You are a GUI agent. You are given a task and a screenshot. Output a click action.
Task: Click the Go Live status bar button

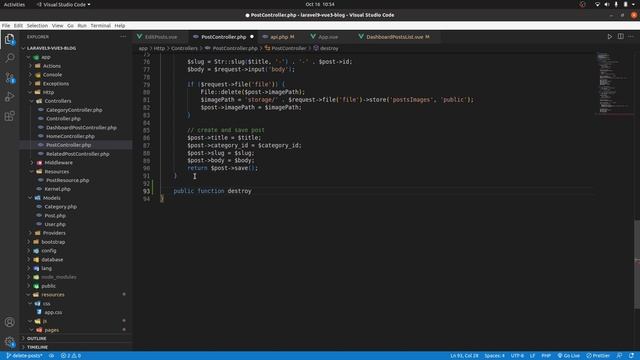[569, 356]
